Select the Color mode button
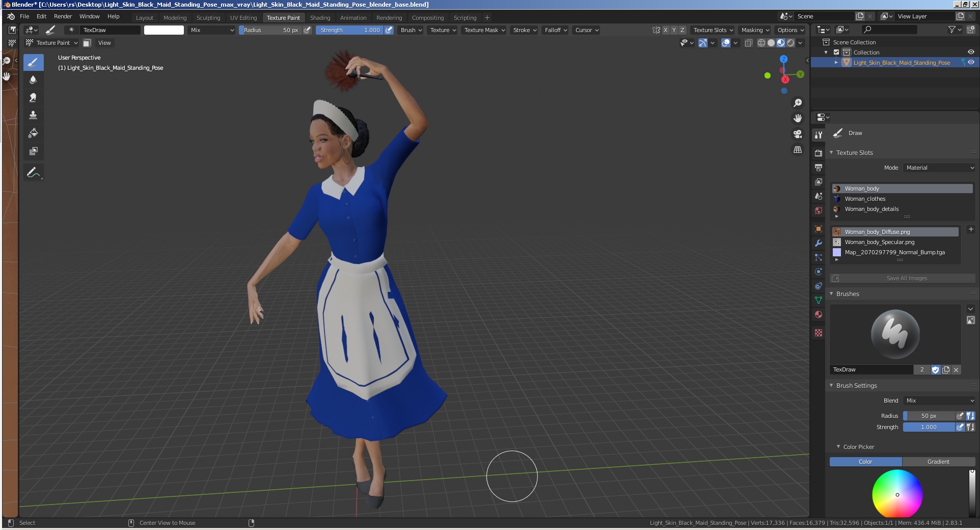Screen dimensions: 980x530 [x=865, y=462]
